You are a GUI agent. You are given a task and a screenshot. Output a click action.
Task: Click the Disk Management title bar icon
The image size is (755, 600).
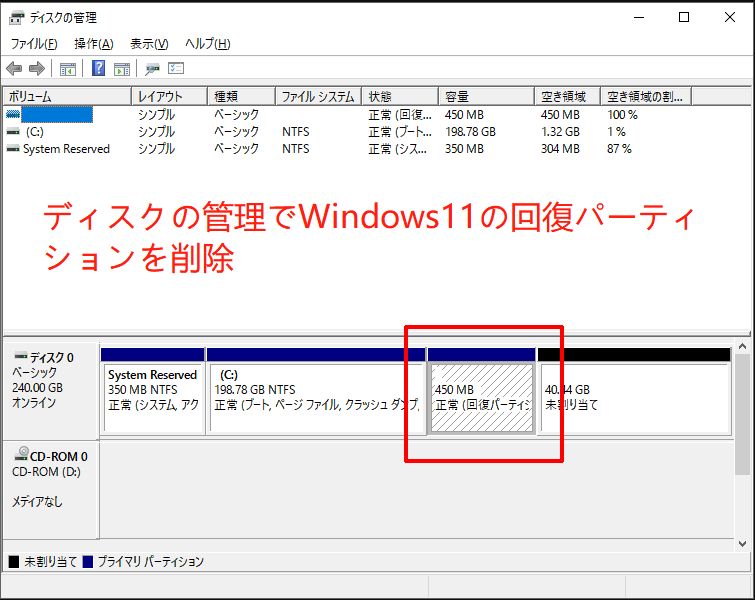click(16, 18)
